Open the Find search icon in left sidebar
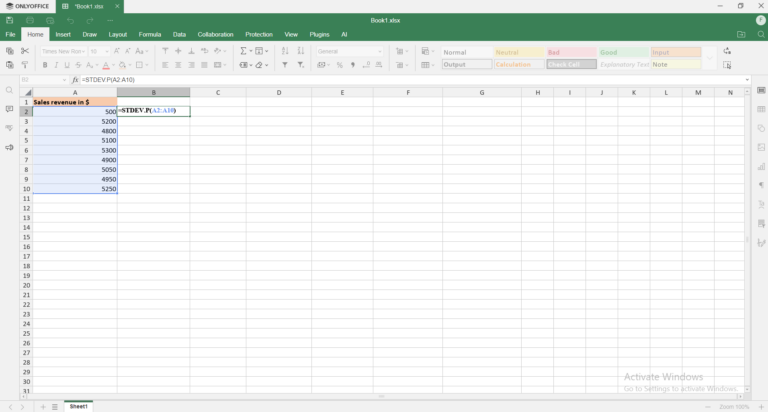 click(x=9, y=91)
